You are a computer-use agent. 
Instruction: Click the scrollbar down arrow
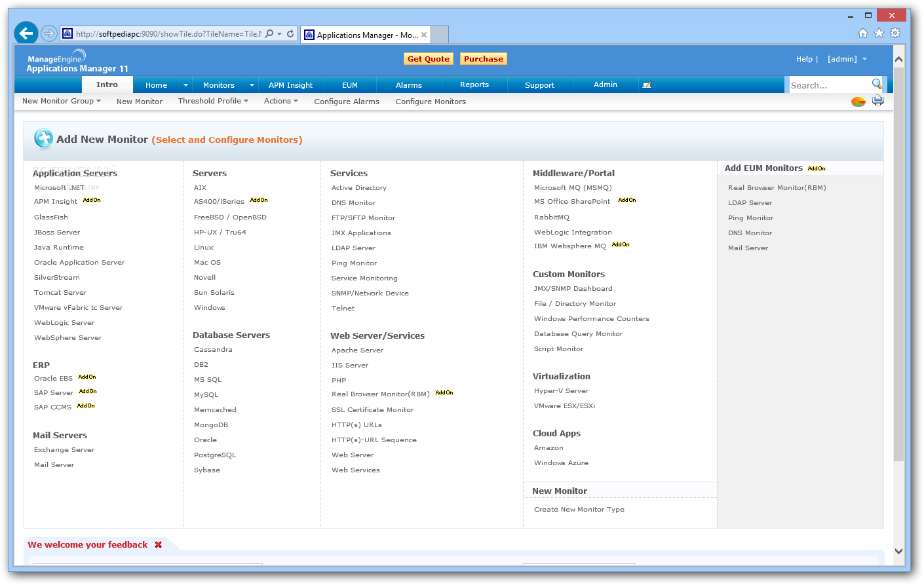[x=898, y=552]
